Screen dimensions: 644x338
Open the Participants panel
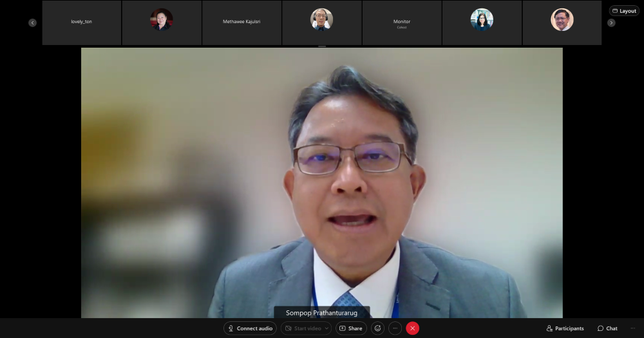tap(565, 328)
